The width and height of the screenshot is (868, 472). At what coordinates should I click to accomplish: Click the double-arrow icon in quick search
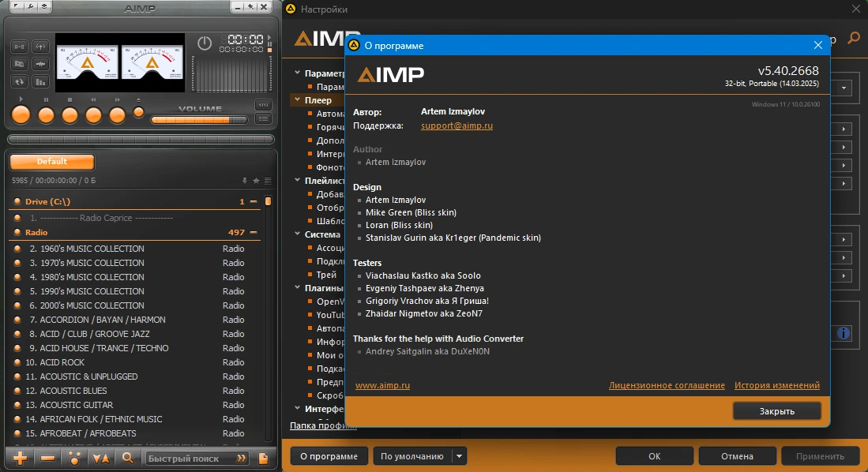click(x=242, y=458)
